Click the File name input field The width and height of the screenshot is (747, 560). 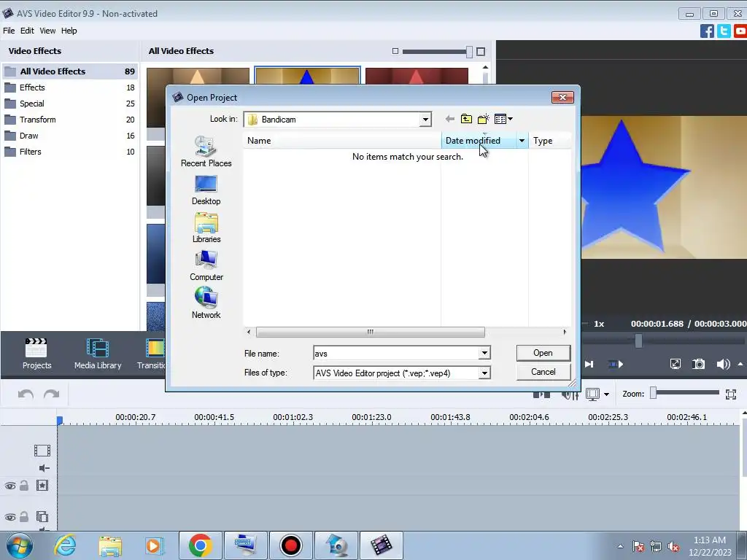396,353
